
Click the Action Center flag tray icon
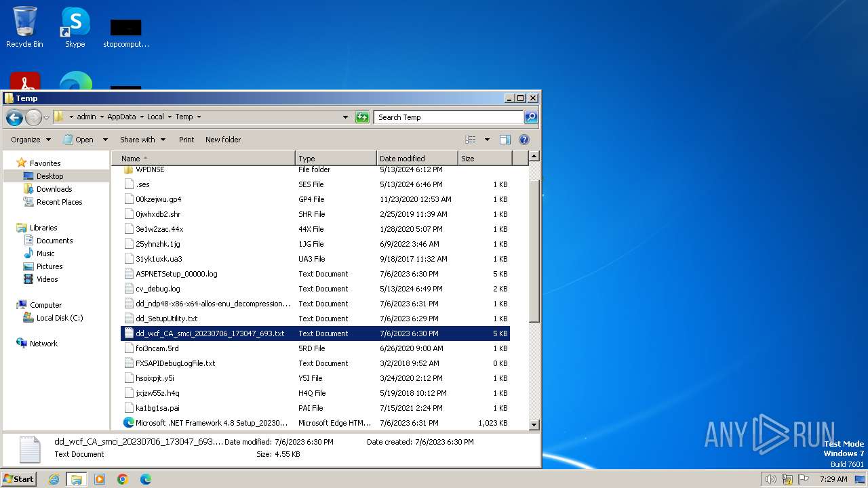tap(804, 479)
